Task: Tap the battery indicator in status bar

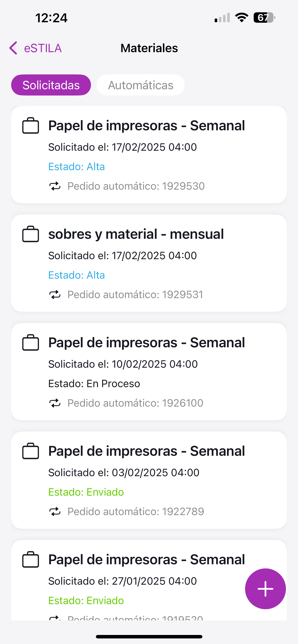Action: point(264,18)
